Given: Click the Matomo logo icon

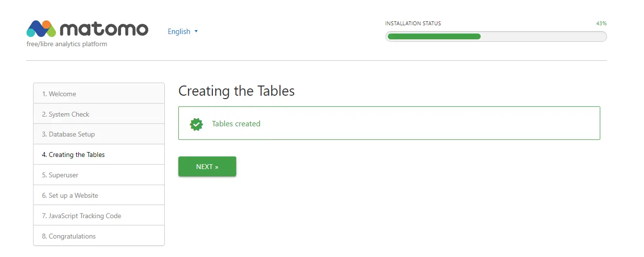Looking at the screenshot, I should point(42,29).
